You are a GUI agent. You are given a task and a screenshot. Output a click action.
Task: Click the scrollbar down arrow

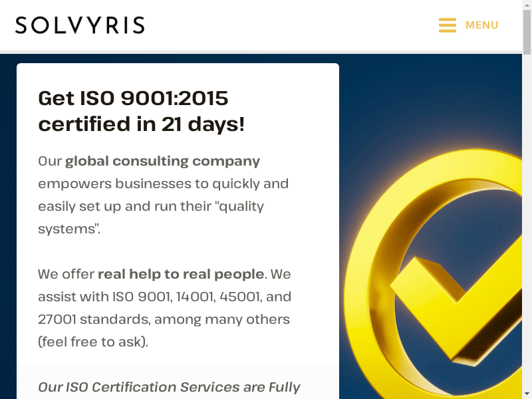[x=527, y=394]
